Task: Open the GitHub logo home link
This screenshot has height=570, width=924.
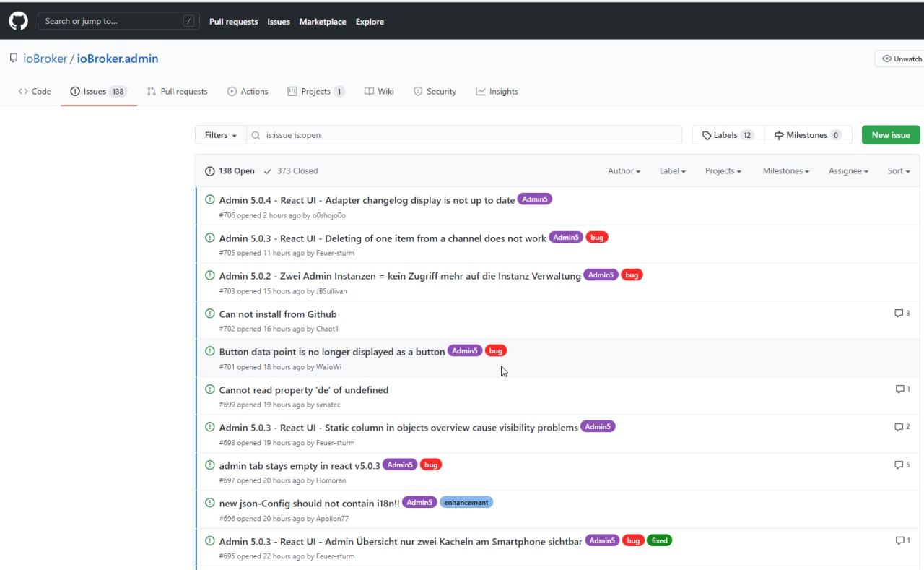Action: pyautogui.click(x=18, y=21)
